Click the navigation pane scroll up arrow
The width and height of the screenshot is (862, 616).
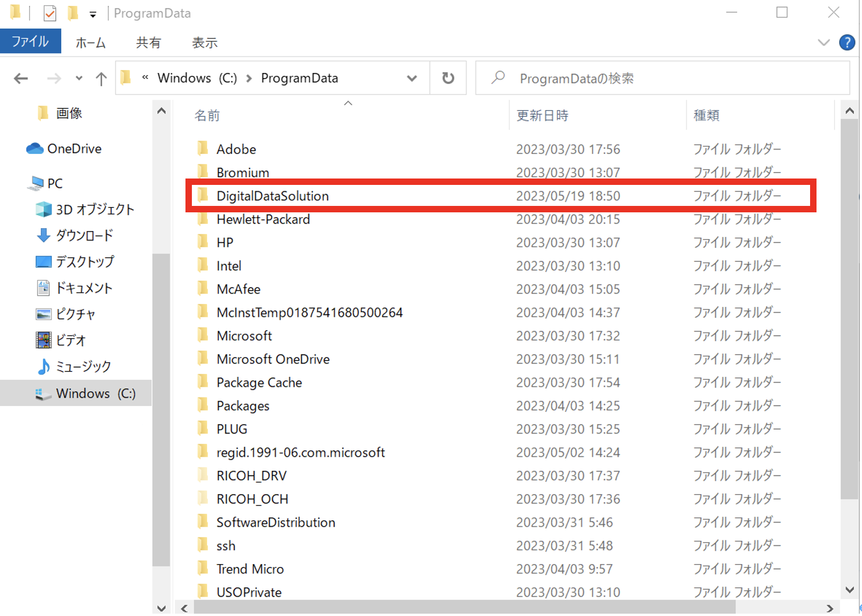162,111
